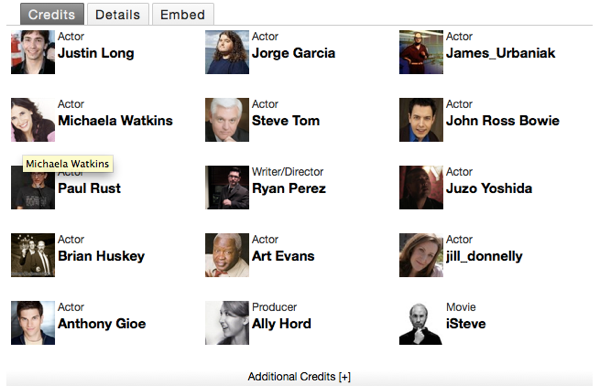600x386 pixels.
Task: Open Steve Tom's headshot thumbnail
Action: click(227, 120)
